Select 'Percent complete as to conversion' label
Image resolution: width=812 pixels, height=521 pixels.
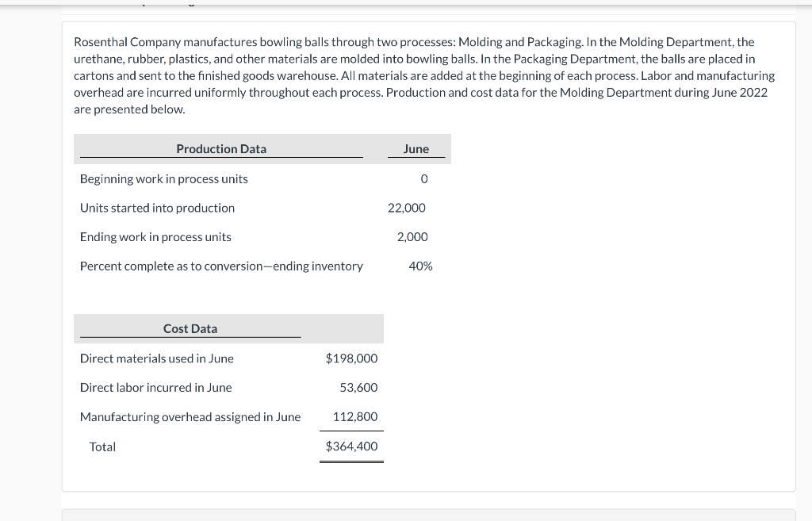coord(221,266)
